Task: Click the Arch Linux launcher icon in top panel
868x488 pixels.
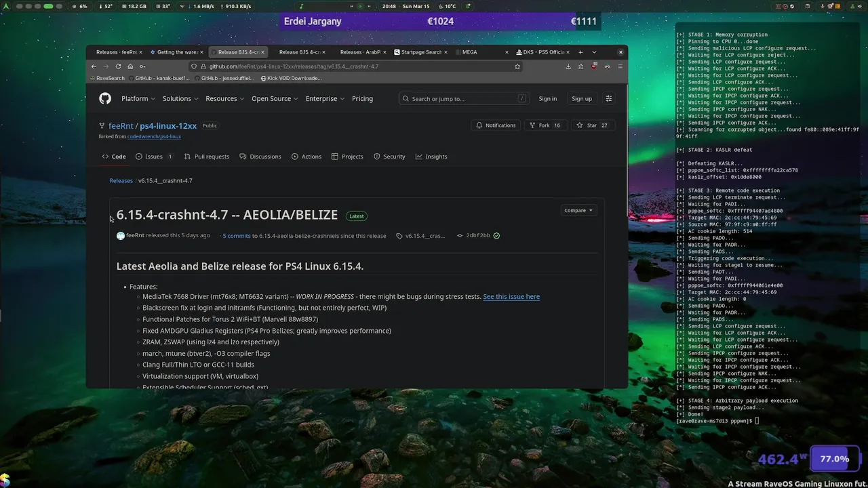Action: pos(6,6)
